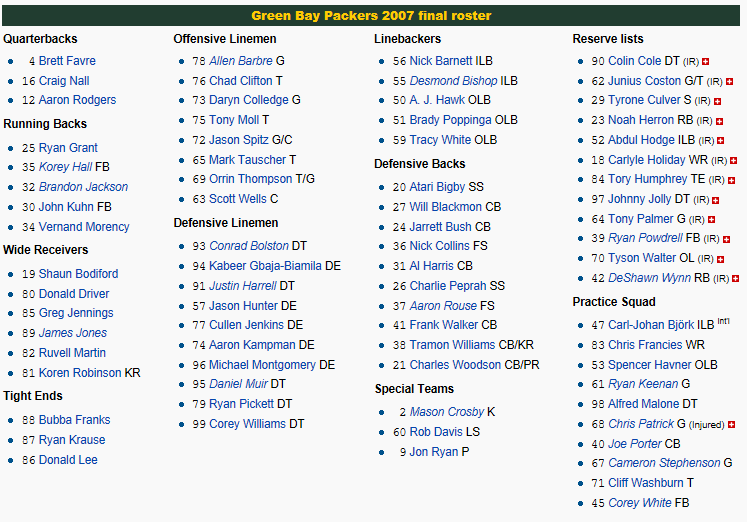Image resolution: width=747 pixels, height=522 pixels.
Task: Open the James Jones link
Action: click(x=72, y=333)
